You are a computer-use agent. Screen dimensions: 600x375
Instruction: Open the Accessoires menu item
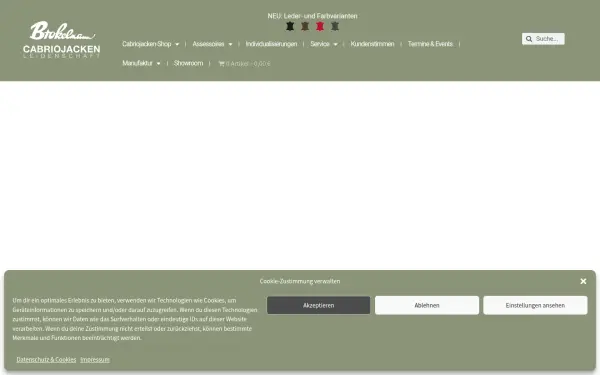tap(208, 44)
